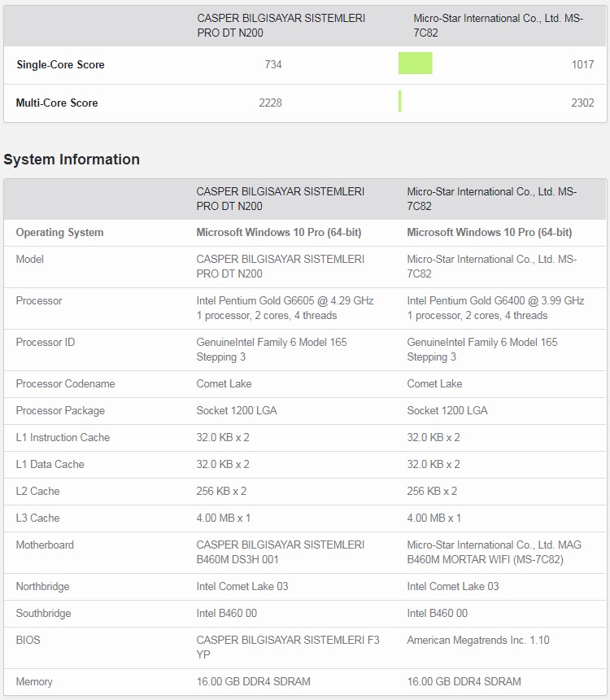Click the Multi-Core Score thin green bar
Screen dimensions: 610x700
400,102
